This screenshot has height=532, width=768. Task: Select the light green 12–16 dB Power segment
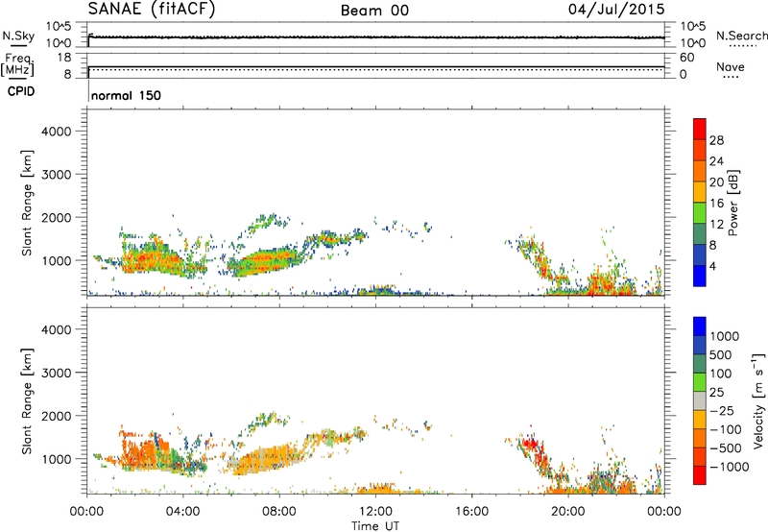(x=700, y=212)
